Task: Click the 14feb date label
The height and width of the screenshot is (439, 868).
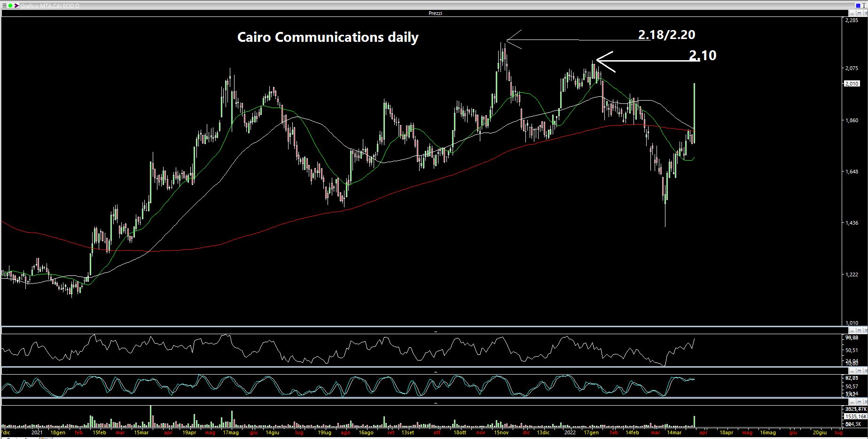Action: pos(632,432)
